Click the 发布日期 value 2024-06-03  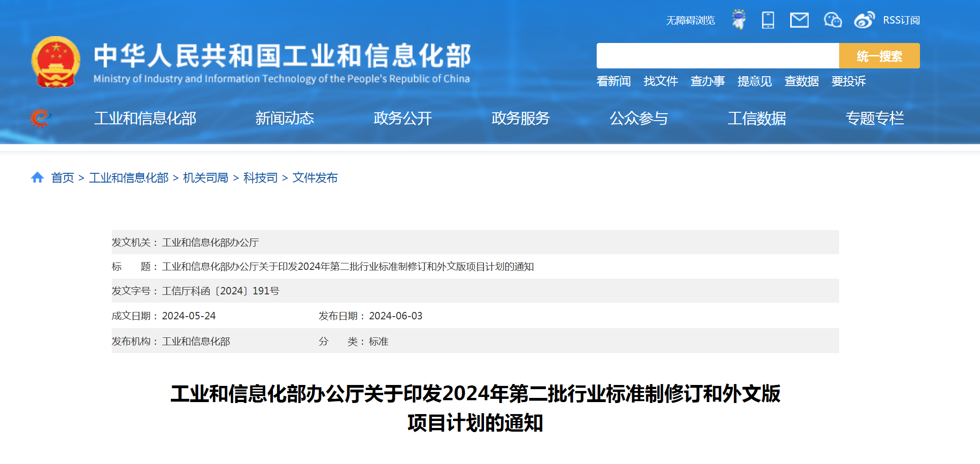click(x=396, y=316)
